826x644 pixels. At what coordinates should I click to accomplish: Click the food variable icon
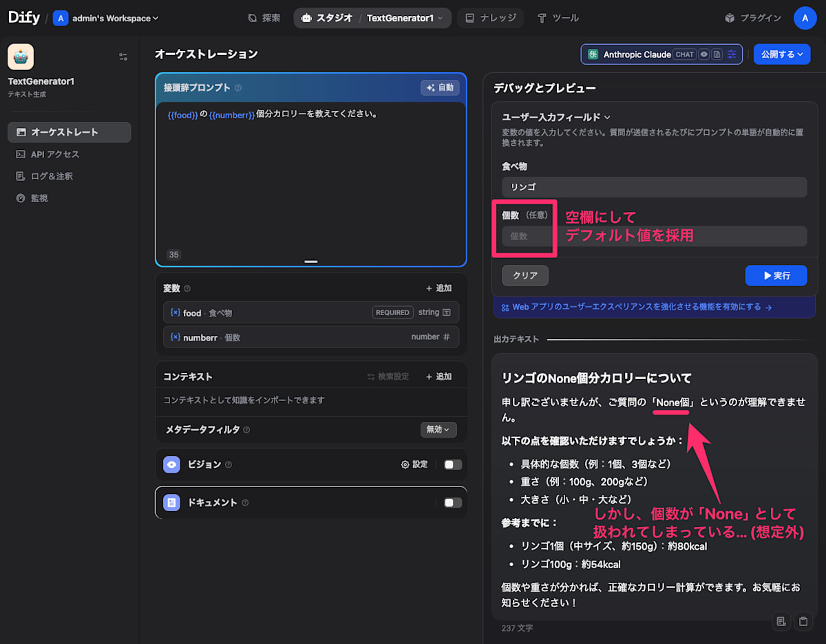pyautogui.click(x=175, y=312)
